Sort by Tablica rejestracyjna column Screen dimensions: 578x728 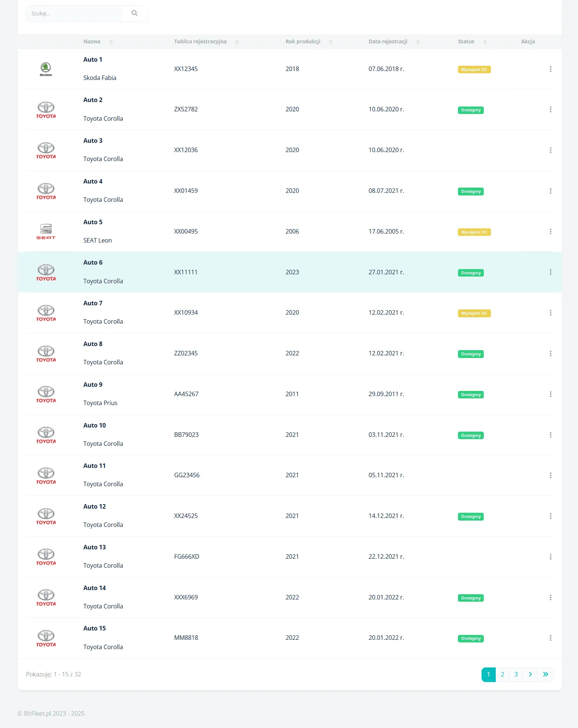[x=206, y=41]
